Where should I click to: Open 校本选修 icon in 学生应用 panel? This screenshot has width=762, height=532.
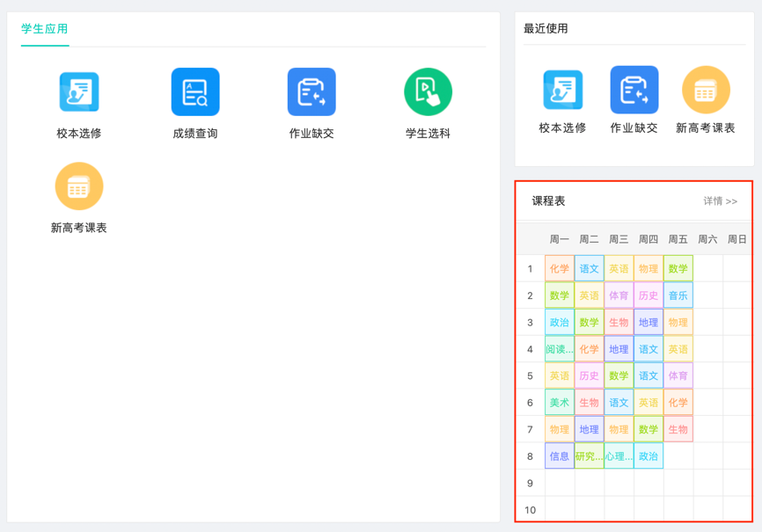[78, 91]
